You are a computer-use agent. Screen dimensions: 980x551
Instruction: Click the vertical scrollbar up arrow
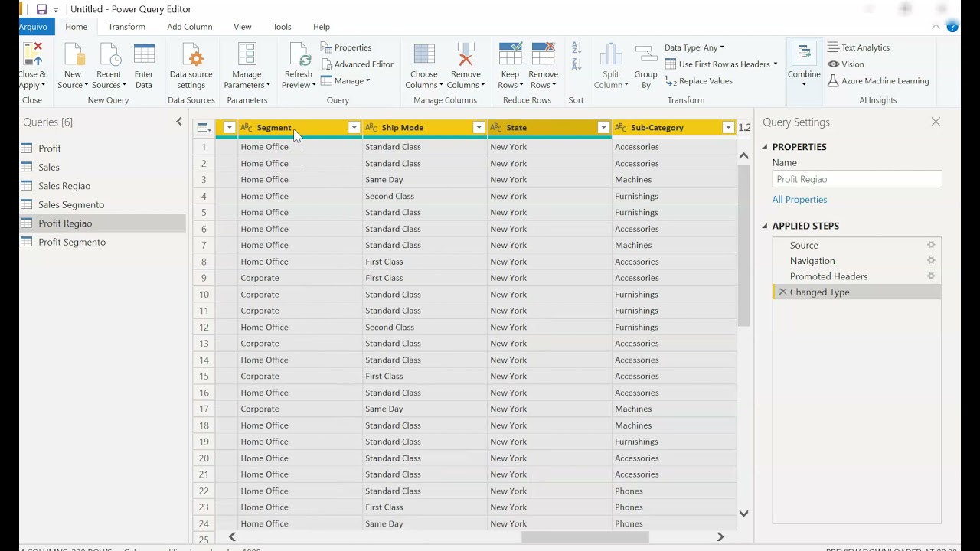743,156
